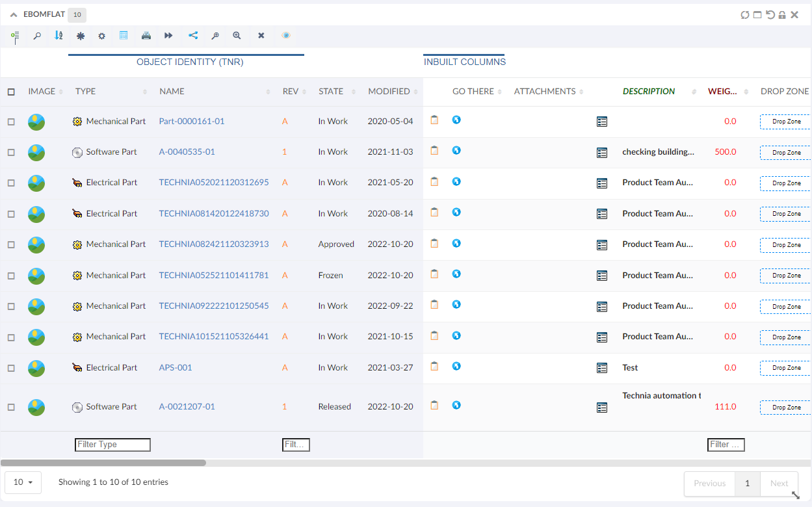Open the page size dropdown showing 10
This screenshot has width=812, height=507.
pyautogui.click(x=23, y=482)
